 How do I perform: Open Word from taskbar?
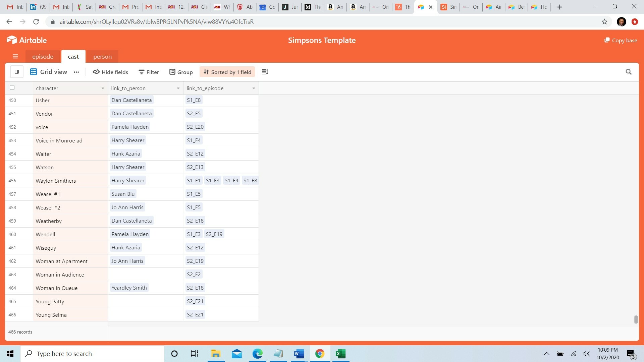coord(299,354)
